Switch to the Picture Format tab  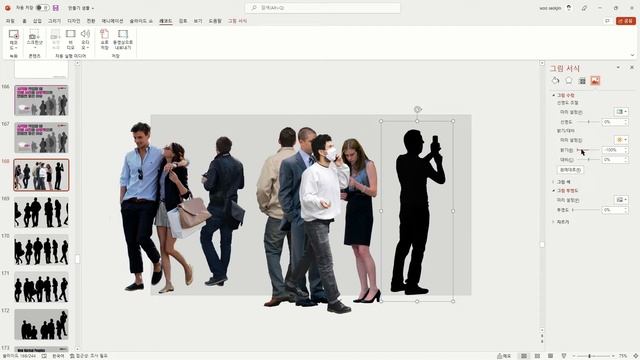pyautogui.click(x=237, y=21)
